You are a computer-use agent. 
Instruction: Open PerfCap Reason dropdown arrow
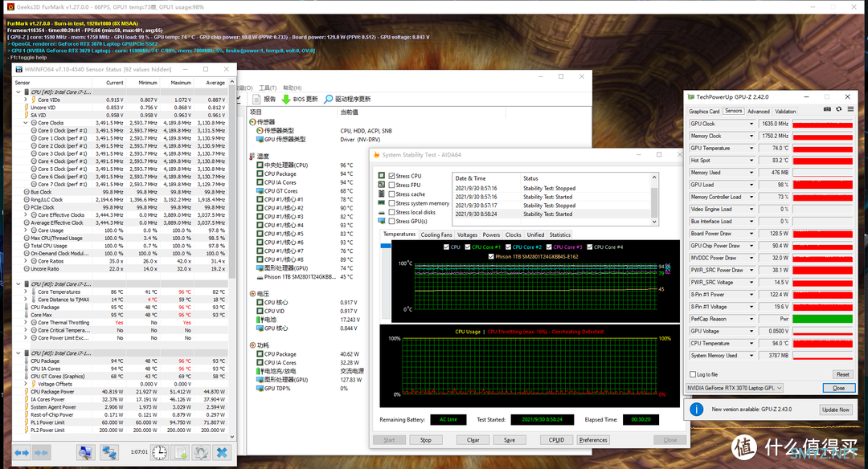tap(751, 319)
